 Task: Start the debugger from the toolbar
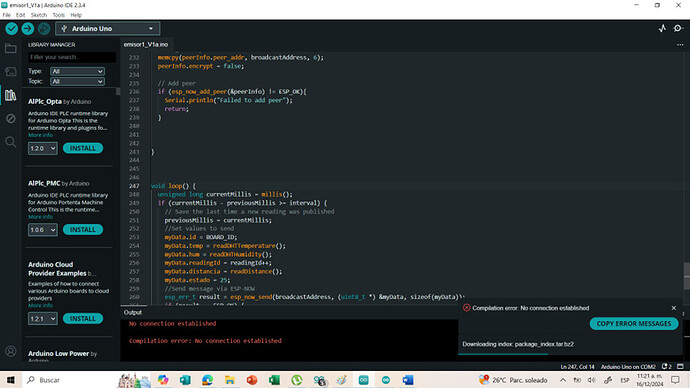click(44, 29)
